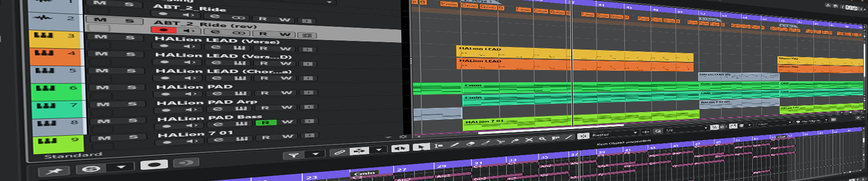Click the Snap on/off button beside Raster
The width and height of the screenshot is (868, 181).
pos(583,136)
